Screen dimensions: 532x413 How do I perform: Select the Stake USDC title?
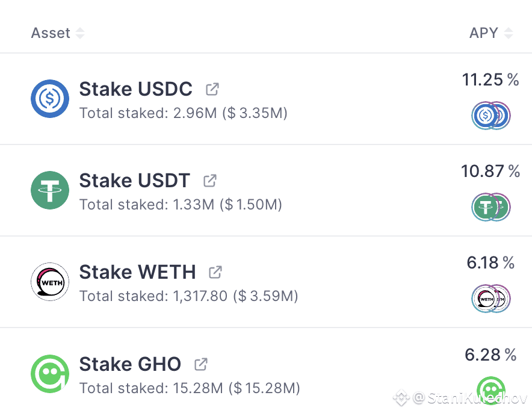click(136, 89)
